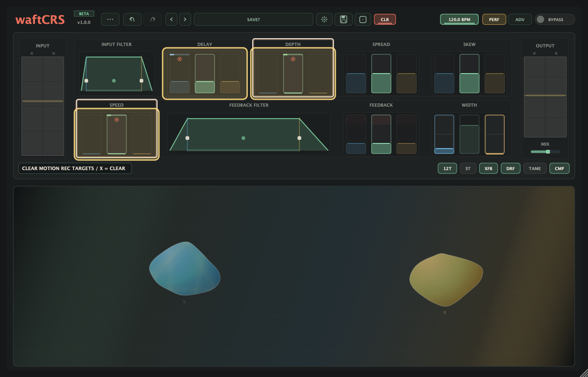Go to the previous preset arrow
The image size is (588, 377).
pyautogui.click(x=171, y=19)
